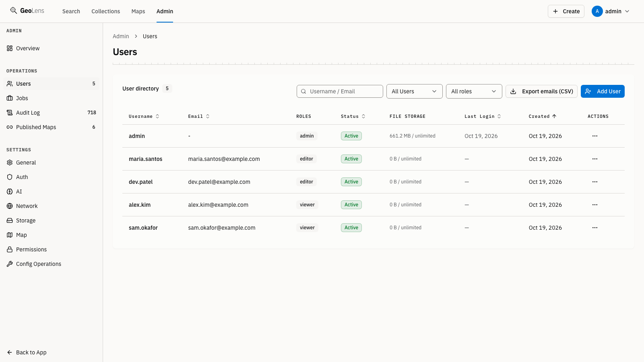This screenshot has width=644, height=362.
Task: Toggle Created column sort order
Action: (543, 116)
